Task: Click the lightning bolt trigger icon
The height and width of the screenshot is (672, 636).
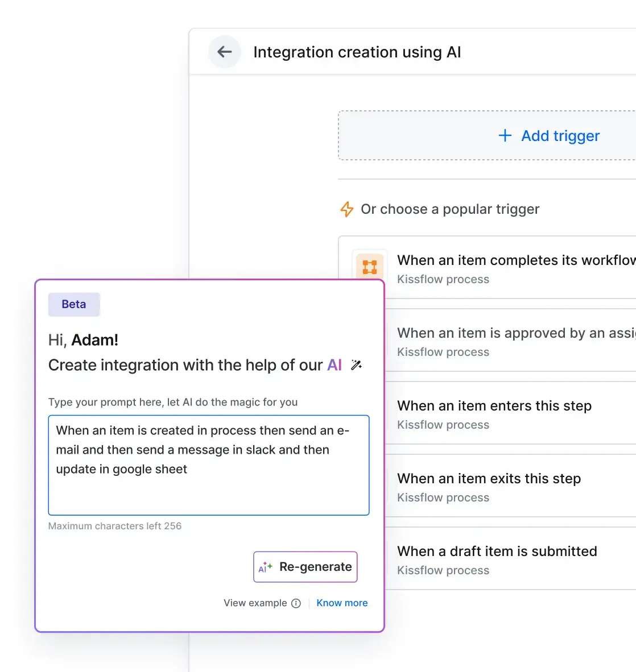Action: (x=347, y=209)
